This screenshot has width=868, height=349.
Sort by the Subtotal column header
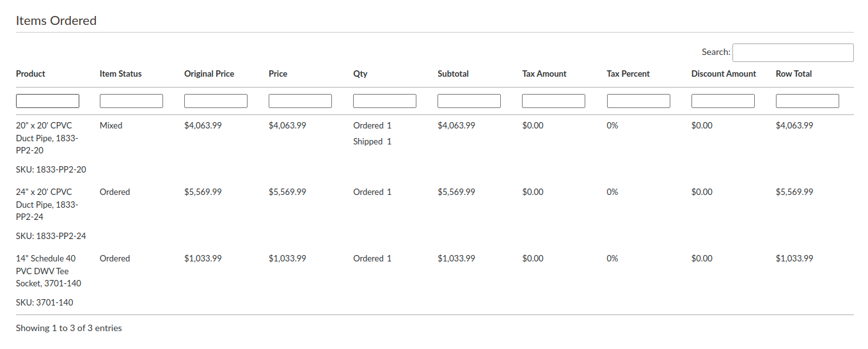453,74
